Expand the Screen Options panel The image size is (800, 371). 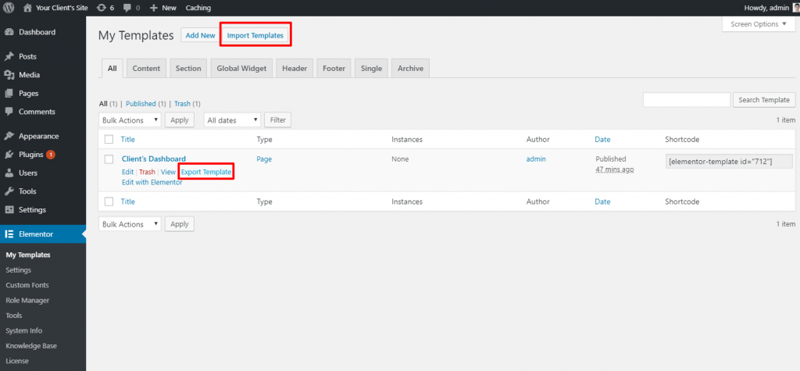tap(759, 24)
